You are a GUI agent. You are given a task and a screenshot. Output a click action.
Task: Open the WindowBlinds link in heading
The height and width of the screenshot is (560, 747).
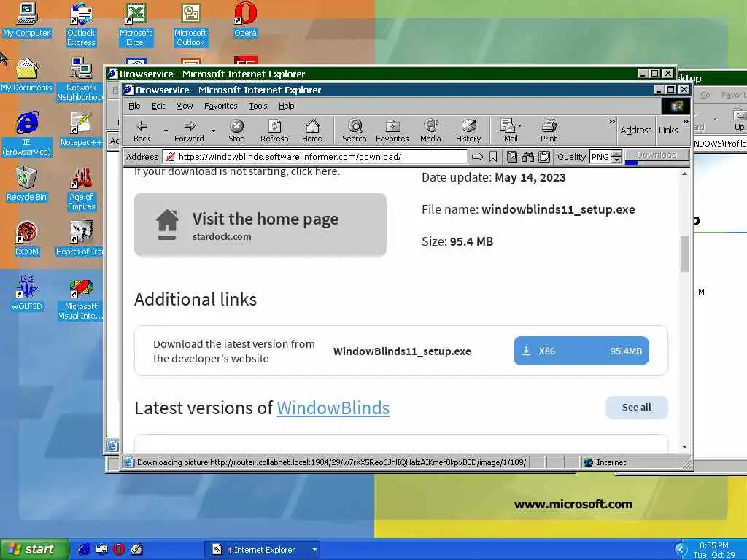pos(333,408)
